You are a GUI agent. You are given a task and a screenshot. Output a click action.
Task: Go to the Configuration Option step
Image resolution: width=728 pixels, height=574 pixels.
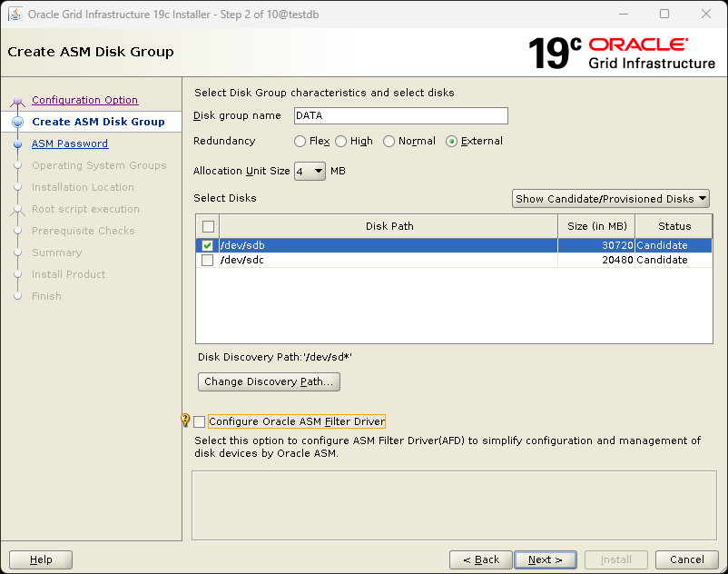click(x=85, y=100)
